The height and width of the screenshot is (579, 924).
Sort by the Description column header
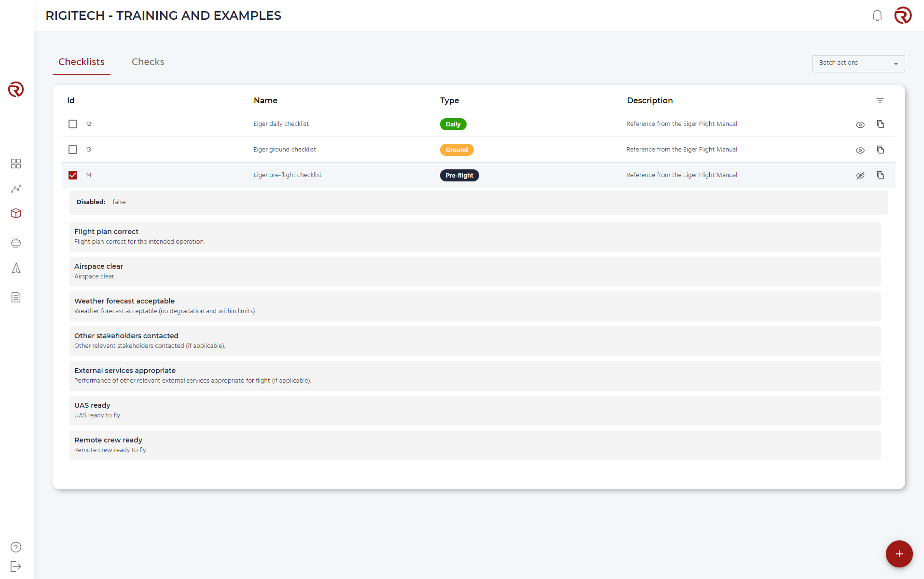pyautogui.click(x=649, y=100)
